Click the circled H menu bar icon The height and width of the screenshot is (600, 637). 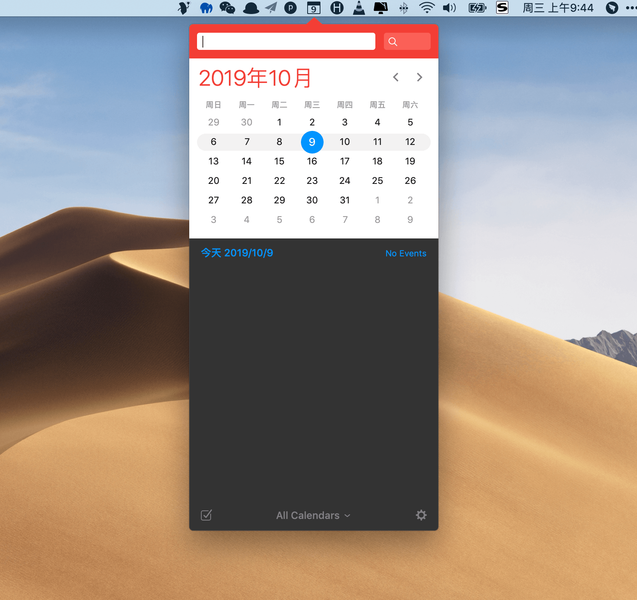[x=337, y=8]
